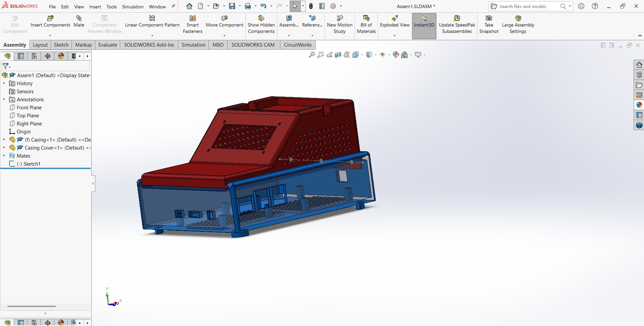Collapse the CommandManager ribbon chevron

coord(640,36)
